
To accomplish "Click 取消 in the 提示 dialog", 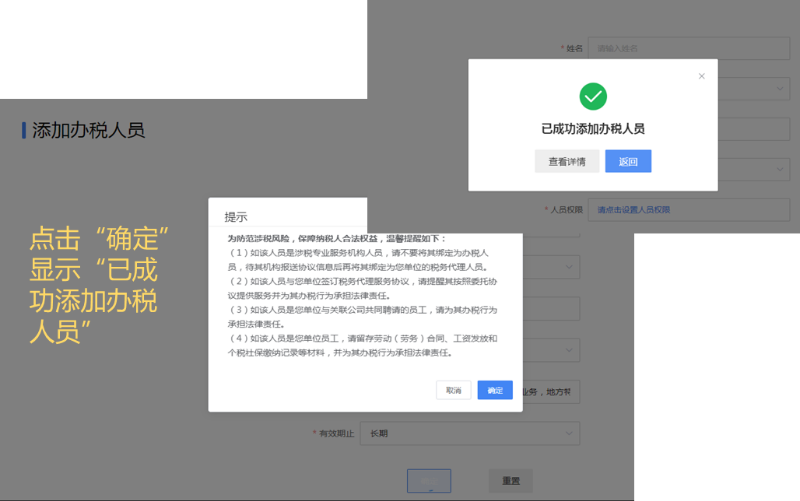I will [x=453, y=390].
